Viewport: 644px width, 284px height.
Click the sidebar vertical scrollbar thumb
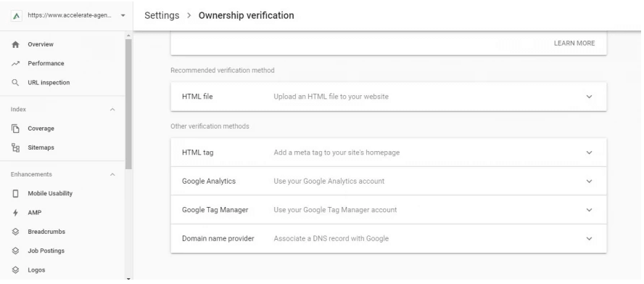(x=128, y=104)
